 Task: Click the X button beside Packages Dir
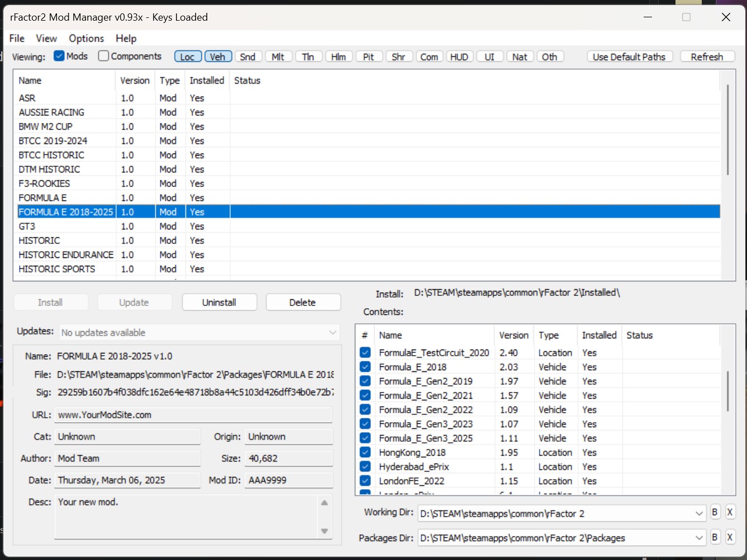click(x=730, y=538)
